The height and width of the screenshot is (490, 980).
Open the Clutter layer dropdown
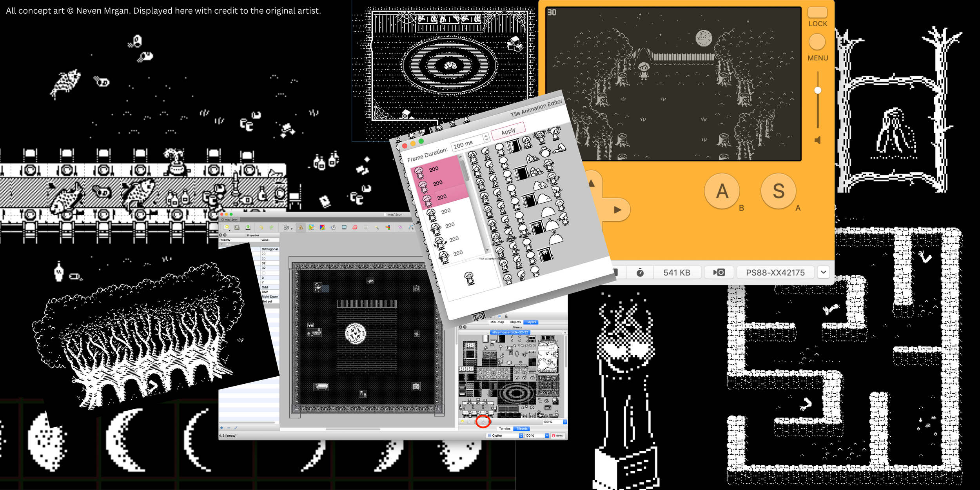point(505,436)
